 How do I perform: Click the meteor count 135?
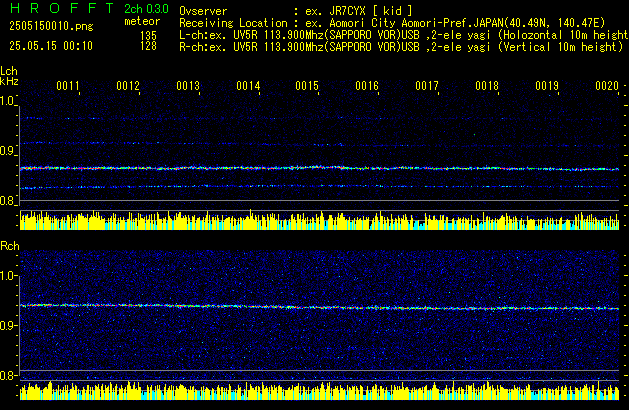148,36
